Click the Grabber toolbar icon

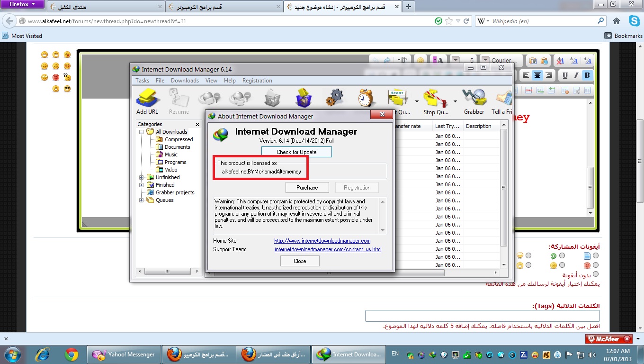click(474, 101)
